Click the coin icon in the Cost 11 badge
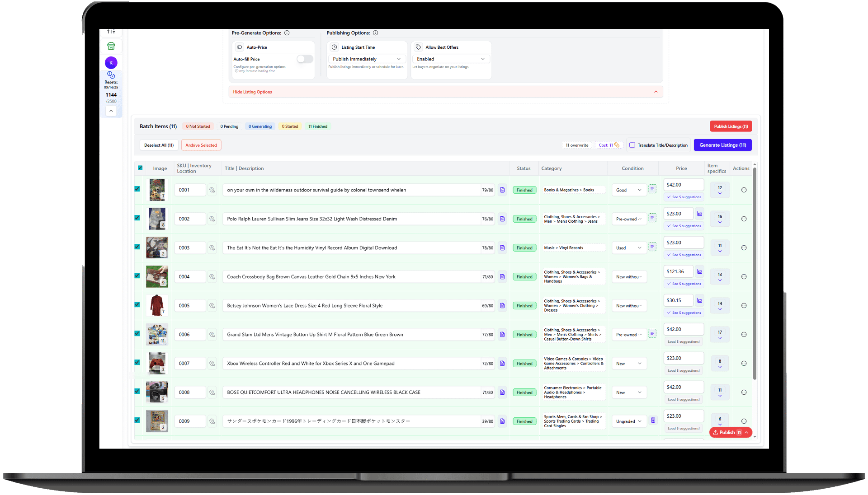The image size is (868, 495). [x=616, y=145]
